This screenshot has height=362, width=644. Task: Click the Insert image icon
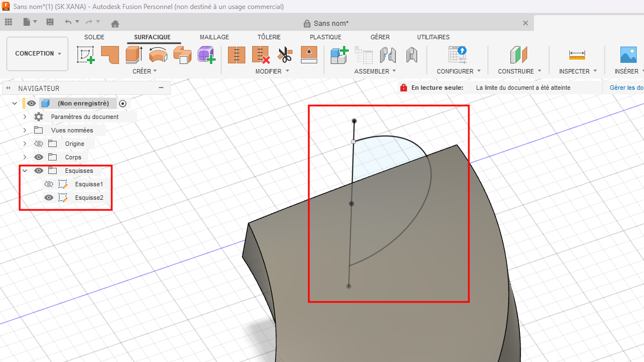click(x=628, y=54)
